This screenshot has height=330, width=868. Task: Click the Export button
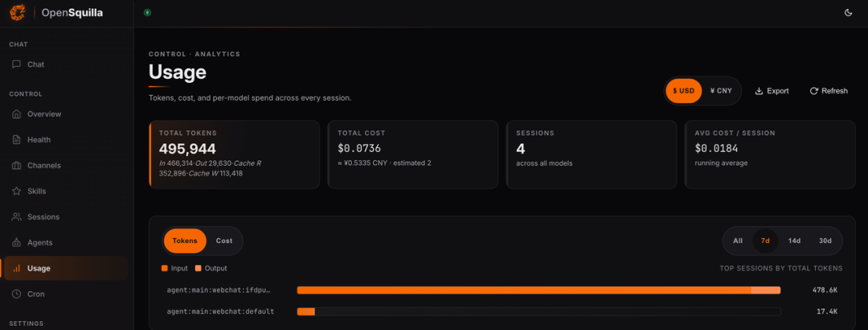click(x=772, y=91)
